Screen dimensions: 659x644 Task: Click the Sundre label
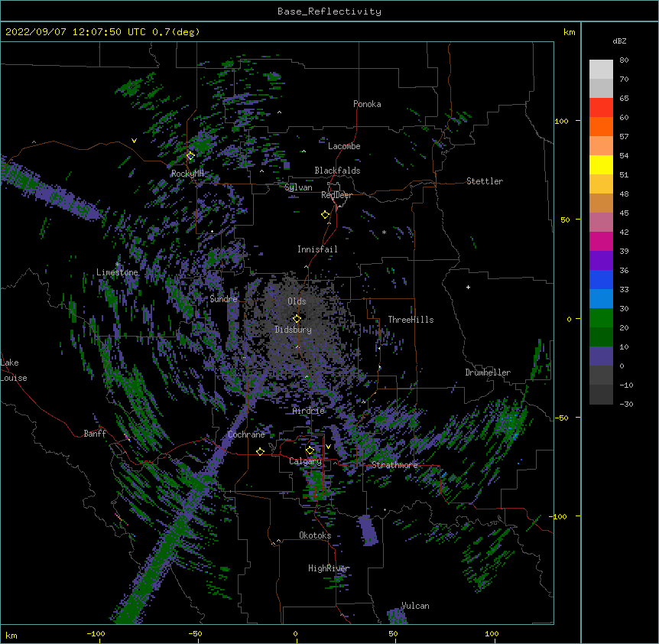223,299
